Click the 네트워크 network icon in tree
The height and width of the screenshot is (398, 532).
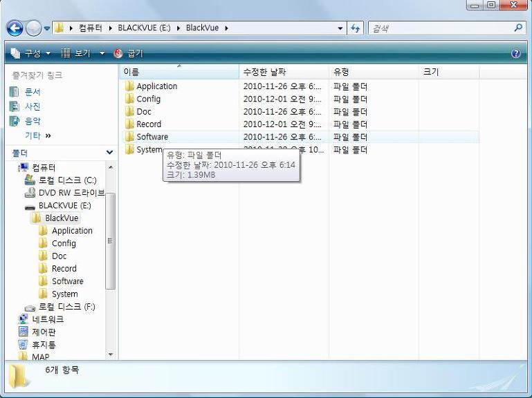(x=23, y=319)
